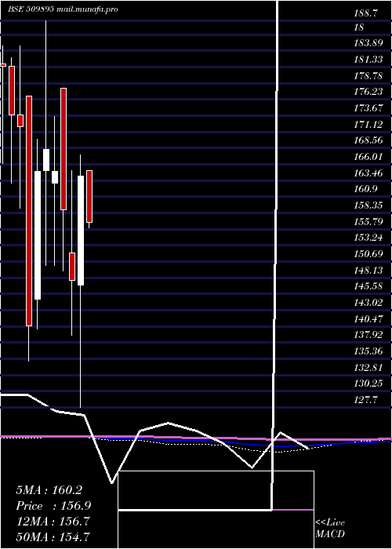
Task: Click the 'Price : 156.9' text
Action: coord(53,506)
